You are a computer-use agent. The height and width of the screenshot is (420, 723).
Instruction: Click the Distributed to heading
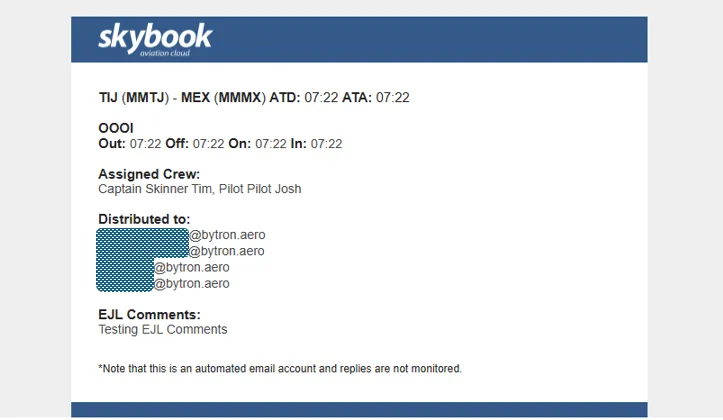tap(144, 219)
